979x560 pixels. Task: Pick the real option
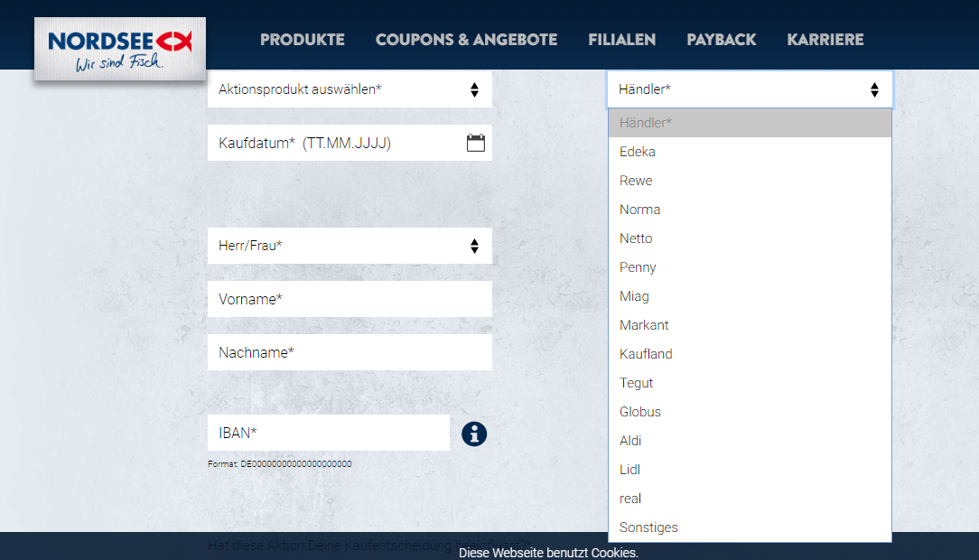(750, 499)
